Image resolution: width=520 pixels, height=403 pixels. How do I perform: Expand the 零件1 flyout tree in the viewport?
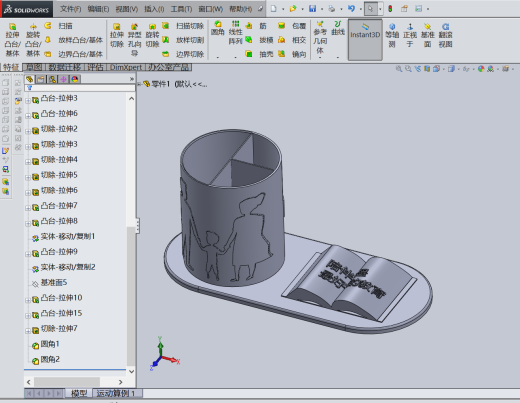coord(139,84)
